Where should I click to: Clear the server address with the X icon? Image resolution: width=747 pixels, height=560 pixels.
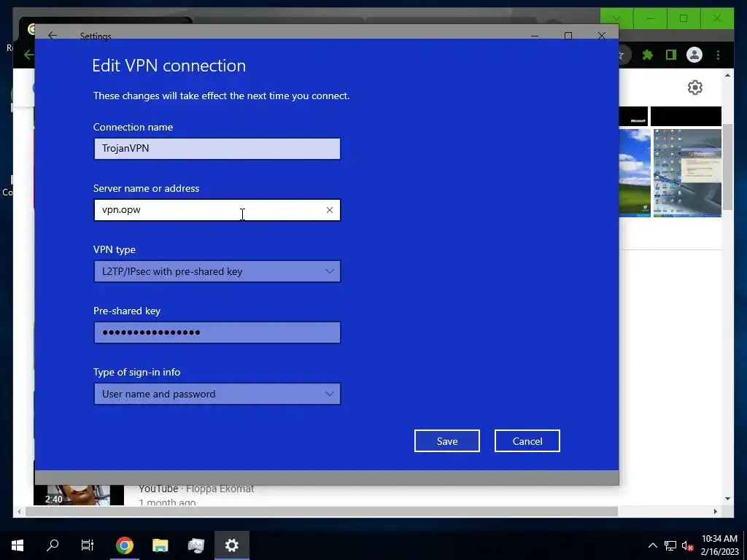[x=330, y=210]
